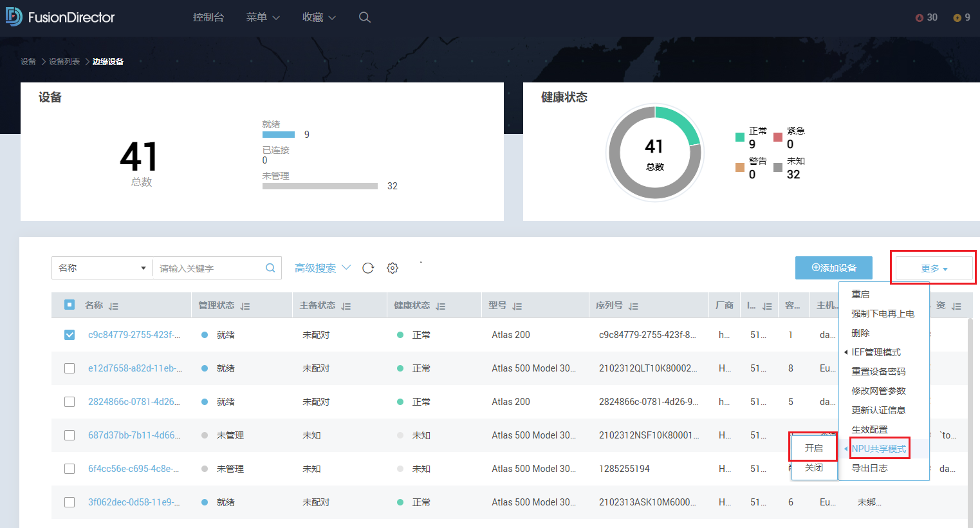Focus the 请输入关键字 keyword input
The width and height of the screenshot is (980, 528).
point(209,268)
